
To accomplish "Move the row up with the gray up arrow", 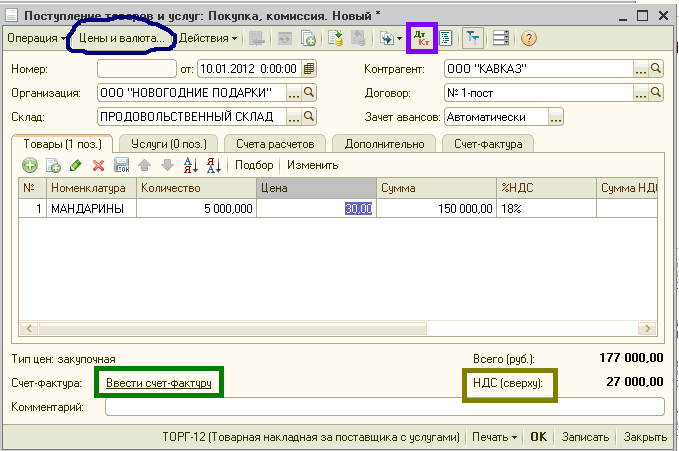I will point(145,165).
